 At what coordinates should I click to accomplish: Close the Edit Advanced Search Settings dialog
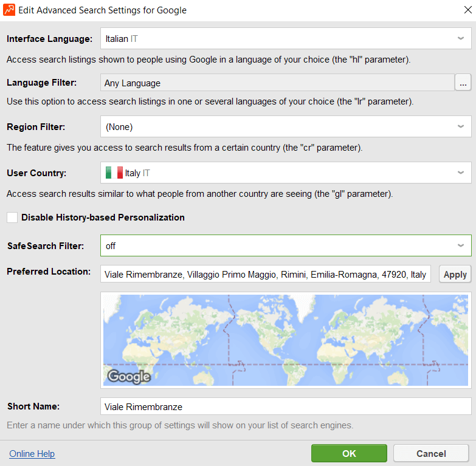point(468,10)
